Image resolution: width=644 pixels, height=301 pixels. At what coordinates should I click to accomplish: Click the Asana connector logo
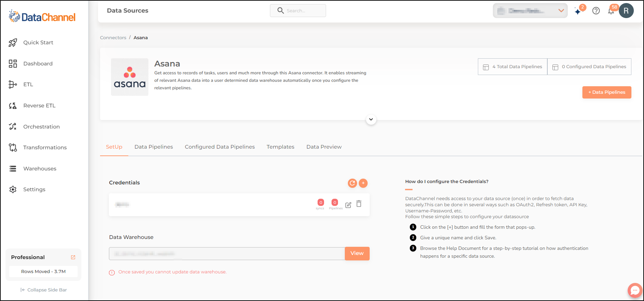[130, 77]
